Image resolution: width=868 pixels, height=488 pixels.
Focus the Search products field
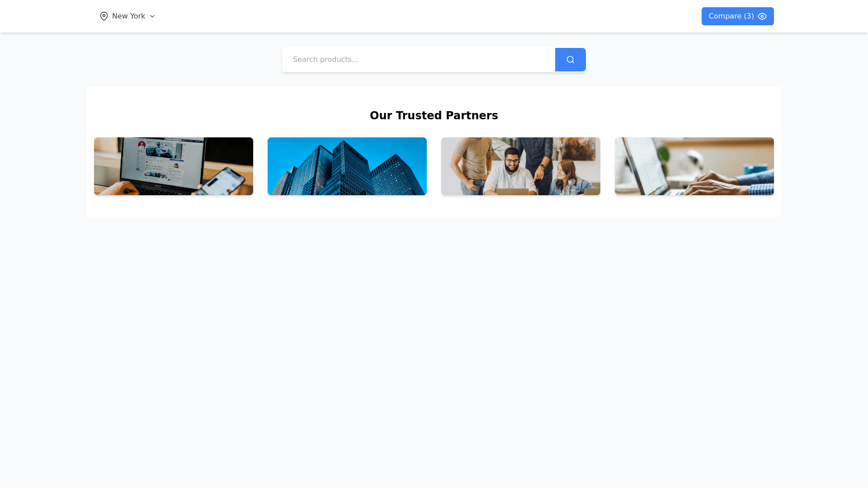click(419, 60)
